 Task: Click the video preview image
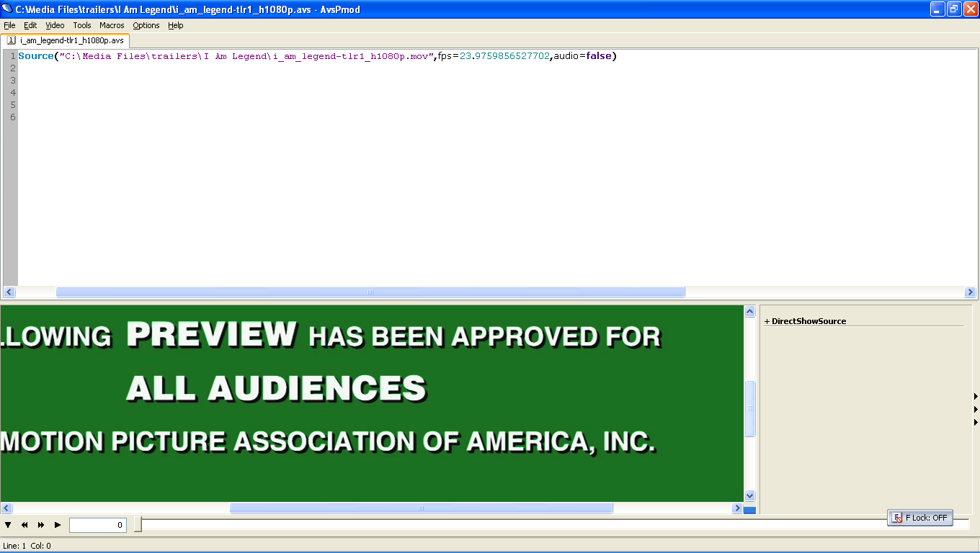(372, 404)
